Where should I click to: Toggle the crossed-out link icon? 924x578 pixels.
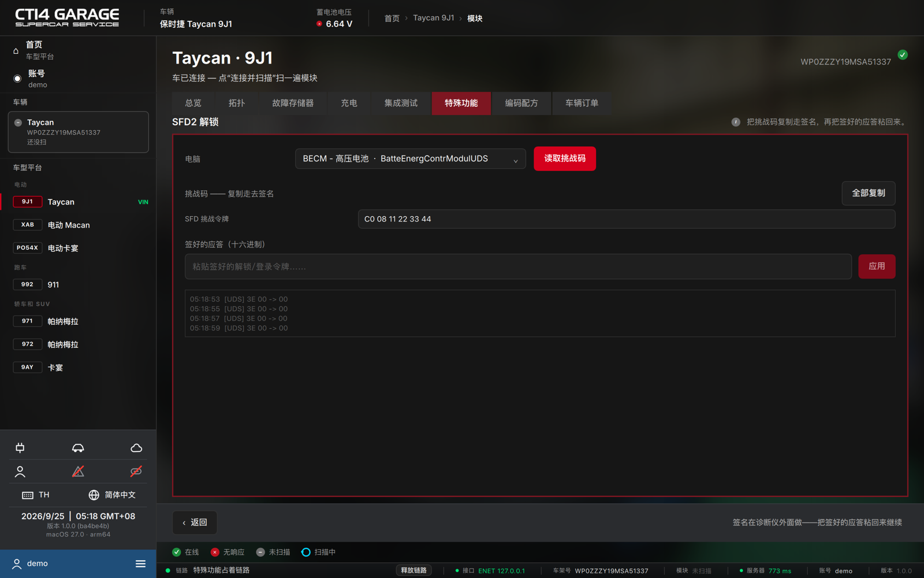coord(136,472)
